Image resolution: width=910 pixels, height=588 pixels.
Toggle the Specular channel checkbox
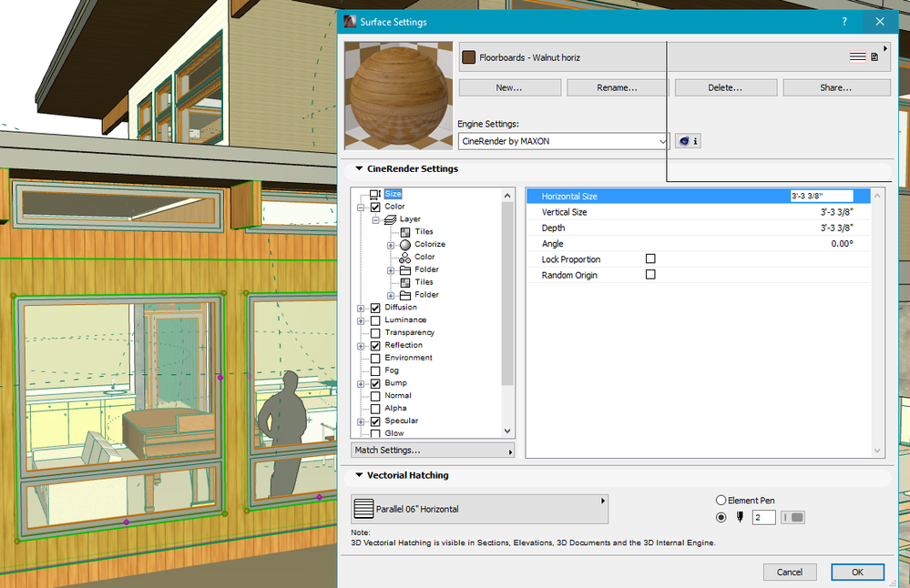(375, 421)
